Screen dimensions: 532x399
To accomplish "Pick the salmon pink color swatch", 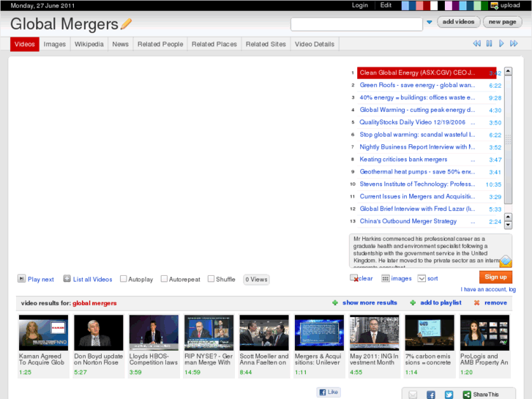I will (419, 5).
